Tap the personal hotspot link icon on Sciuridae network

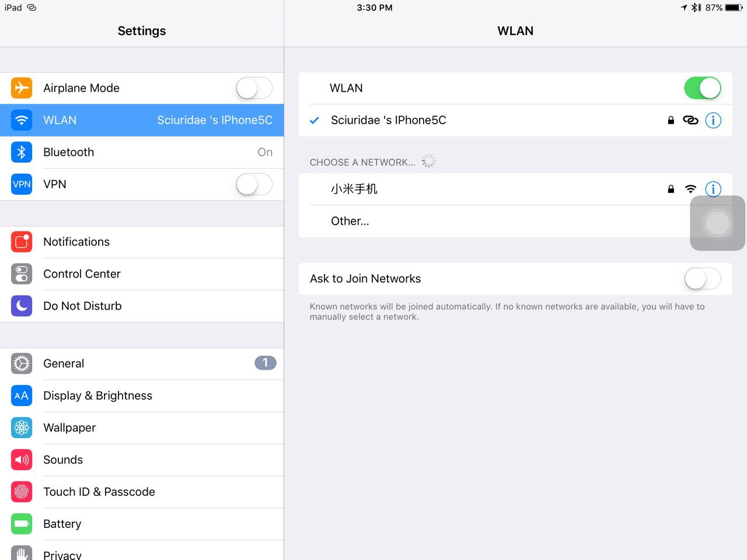690,120
